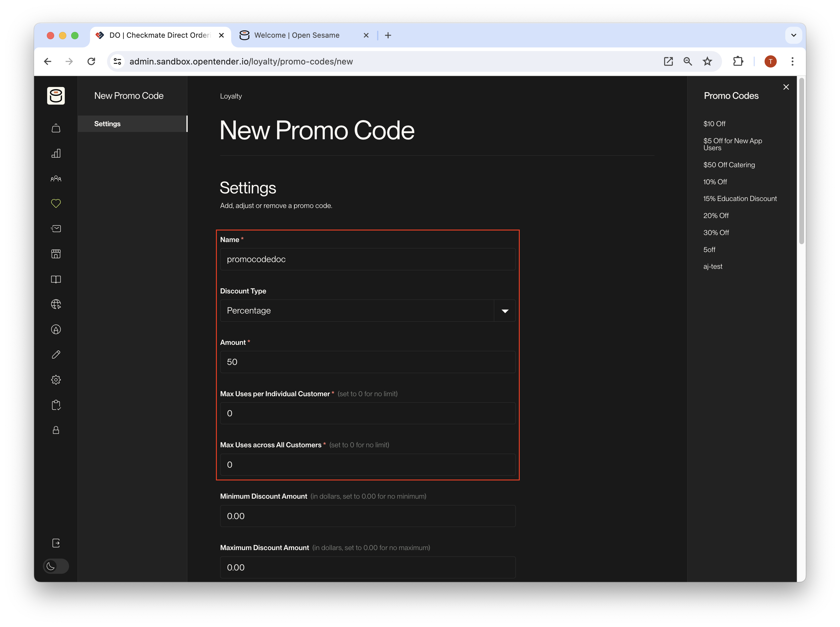Click the Discount Type dropdown arrow
The height and width of the screenshot is (627, 840).
(505, 311)
